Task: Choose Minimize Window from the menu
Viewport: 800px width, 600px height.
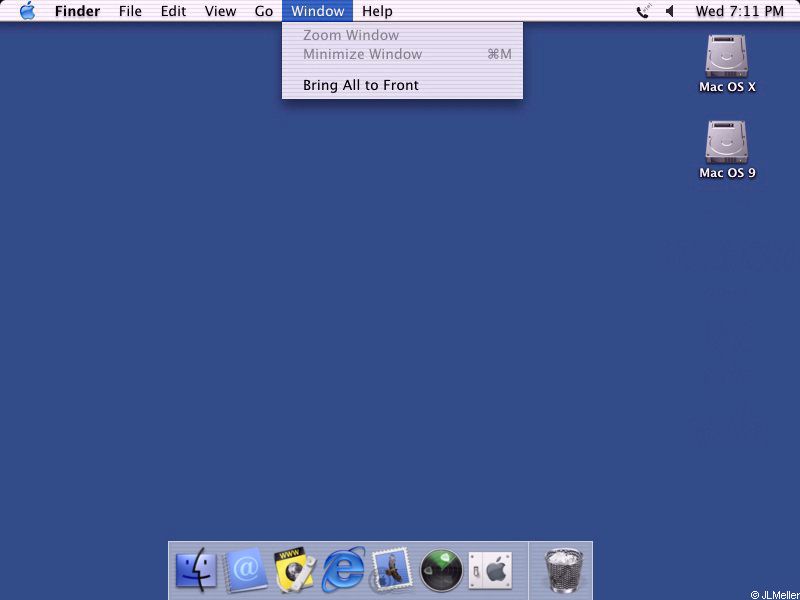Action: (403, 54)
